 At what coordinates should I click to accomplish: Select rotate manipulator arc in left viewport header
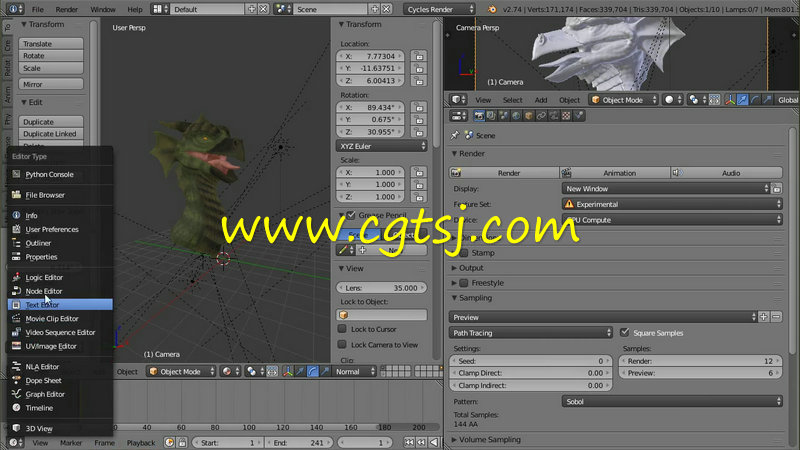pyautogui.click(x=312, y=371)
